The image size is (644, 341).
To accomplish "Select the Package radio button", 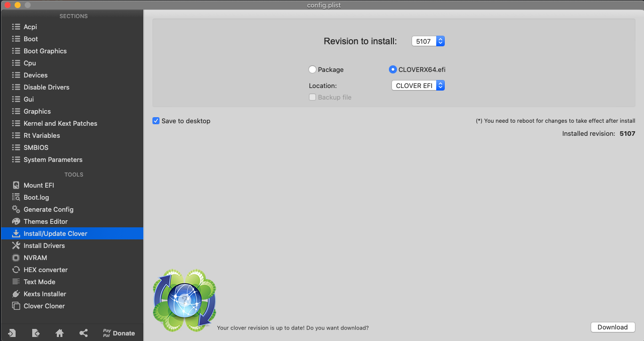I will [x=312, y=69].
